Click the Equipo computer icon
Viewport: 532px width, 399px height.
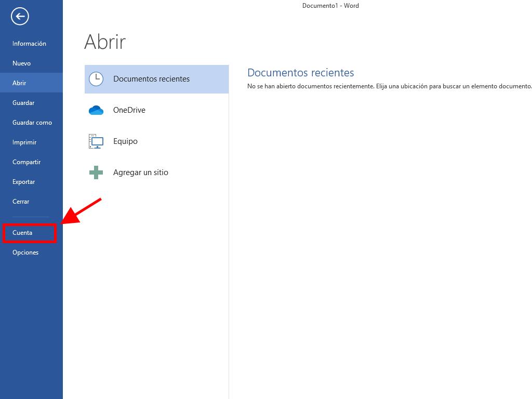pos(96,141)
